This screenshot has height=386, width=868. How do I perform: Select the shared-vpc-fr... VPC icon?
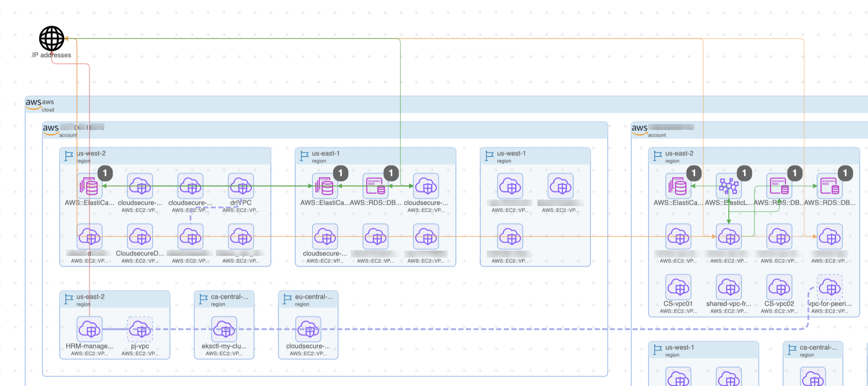pyautogui.click(x=729, y=287)
